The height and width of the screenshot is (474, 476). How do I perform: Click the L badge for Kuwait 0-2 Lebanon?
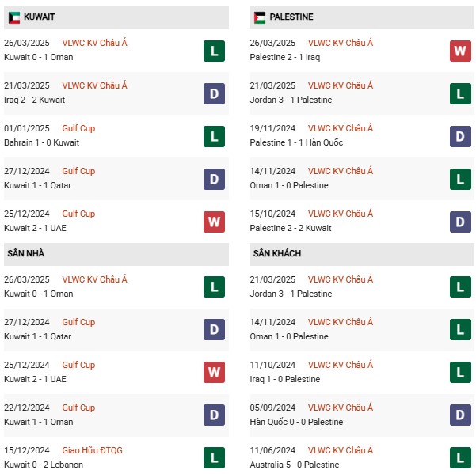[x=214, y=457]
